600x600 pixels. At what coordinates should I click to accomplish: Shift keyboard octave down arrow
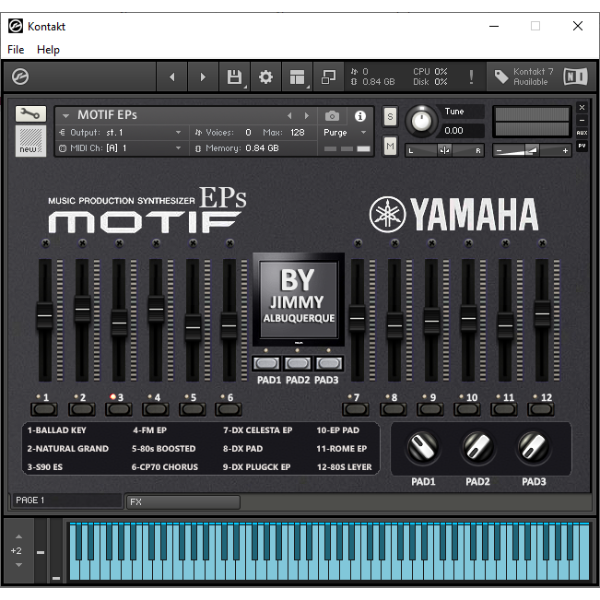pyautogui.click(x=18, y=565)
